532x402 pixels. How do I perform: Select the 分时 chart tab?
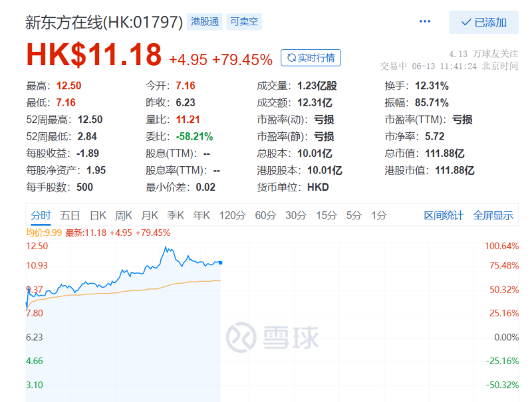point(40,215)
